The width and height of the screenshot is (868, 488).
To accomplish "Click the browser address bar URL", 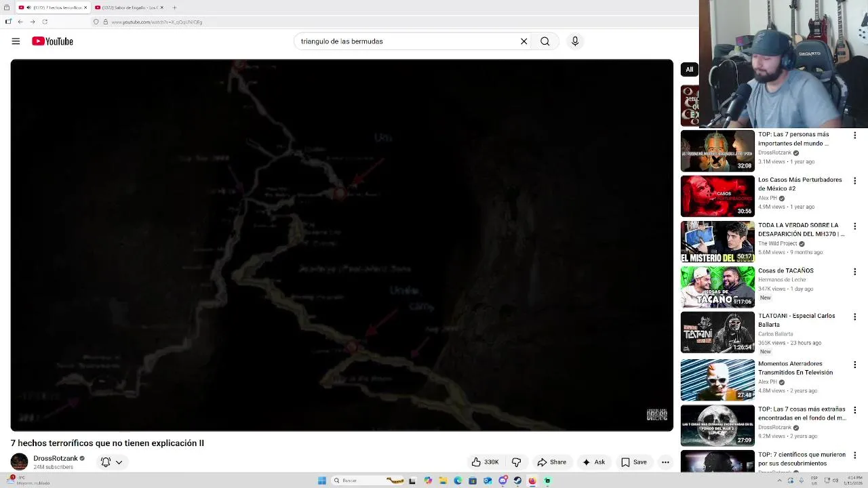I will 156,22.
